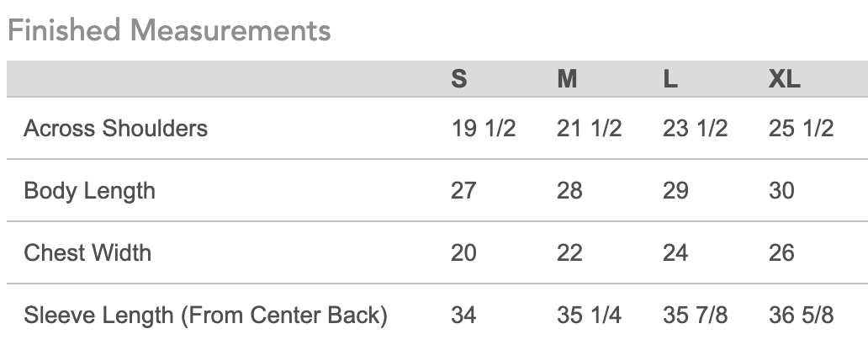Image resolution: width=868 pixels, height=350 pixels.
Task: Click the 23 1/2 shoulders value
Action: pos(695,129)
